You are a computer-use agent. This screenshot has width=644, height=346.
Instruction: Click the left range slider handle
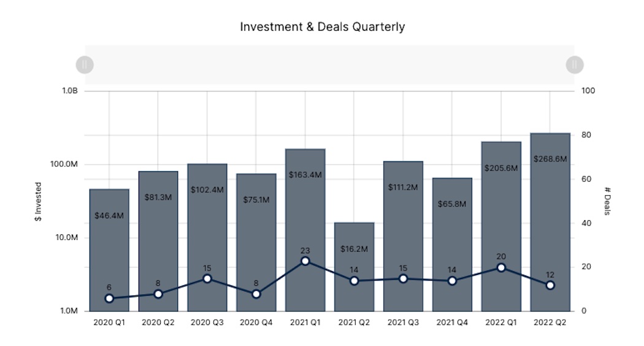(x=85, y=64)
